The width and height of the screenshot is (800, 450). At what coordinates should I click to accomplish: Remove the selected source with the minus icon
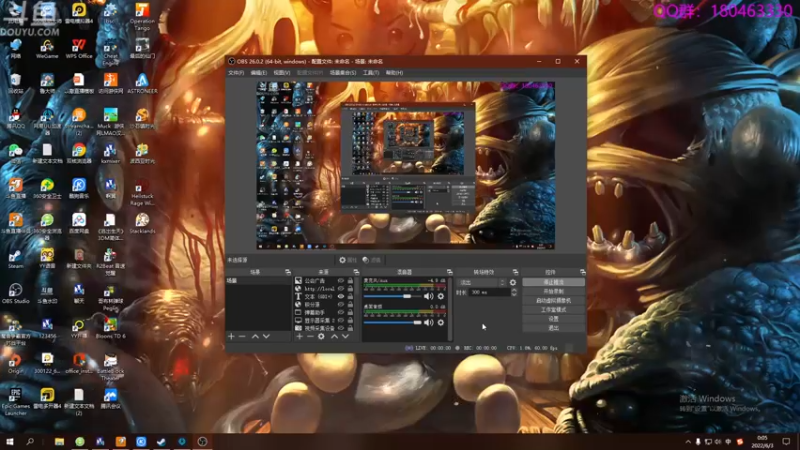click(x=310, y=337)
